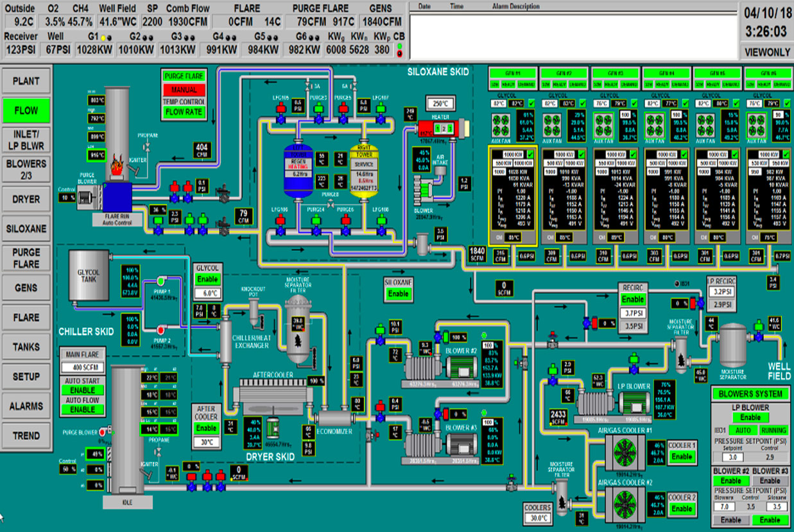Click the red MANUAL button
Screen dimensions: 794x532
(184, 90)
